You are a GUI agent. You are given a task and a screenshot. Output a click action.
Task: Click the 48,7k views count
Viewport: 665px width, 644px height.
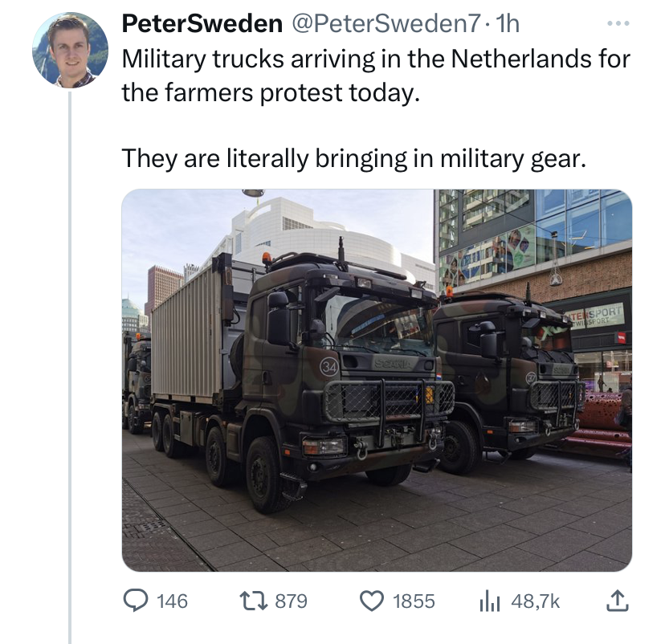535,601
